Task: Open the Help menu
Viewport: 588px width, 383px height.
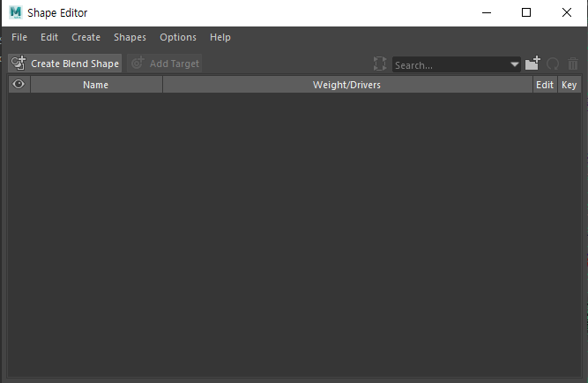Action: pyautogui.click(x=220, y=37)
